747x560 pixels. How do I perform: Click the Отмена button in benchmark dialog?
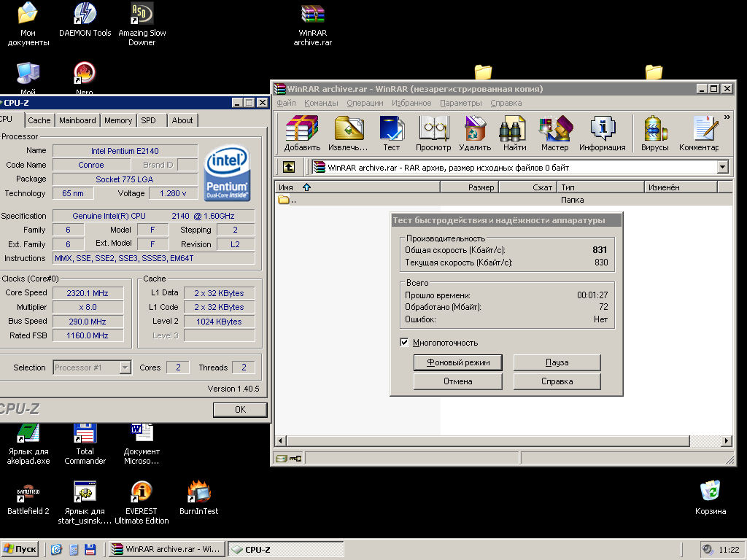(x=458, y=381)
